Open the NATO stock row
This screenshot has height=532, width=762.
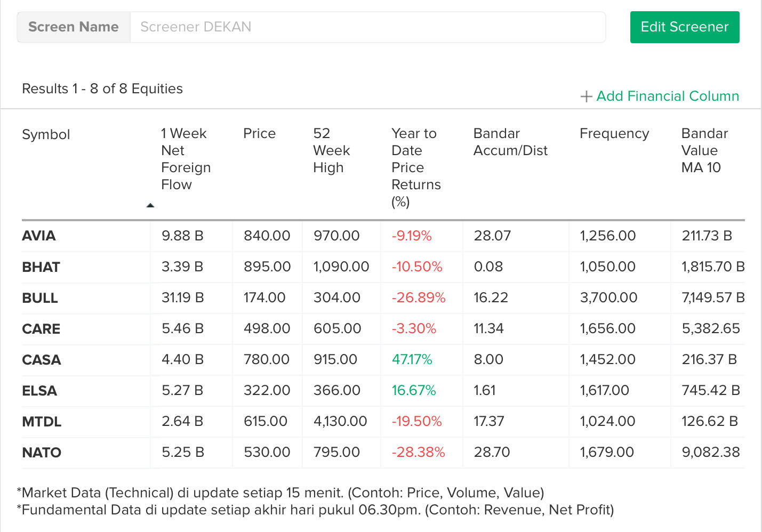point(42,453)
